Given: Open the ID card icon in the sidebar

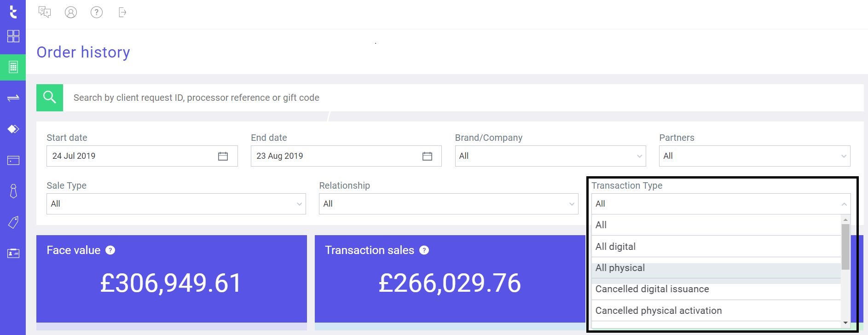Looking at the screenshot, I should tap(13, 253).
